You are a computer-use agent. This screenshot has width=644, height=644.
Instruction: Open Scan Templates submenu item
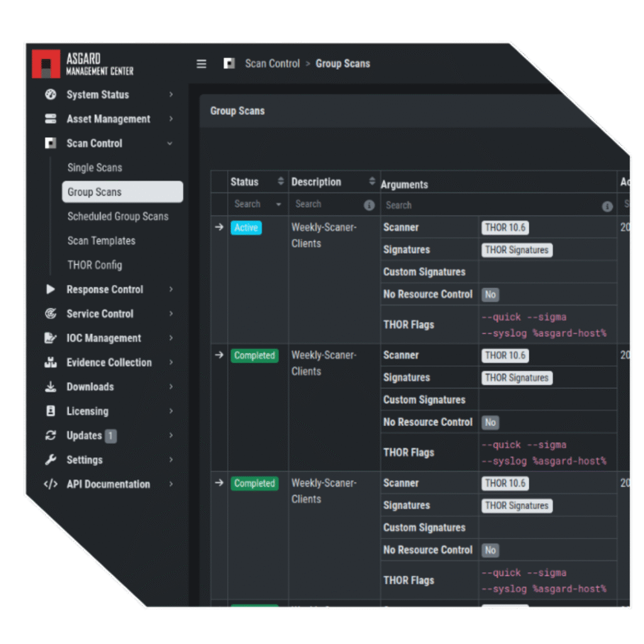[x=101, y=241]
